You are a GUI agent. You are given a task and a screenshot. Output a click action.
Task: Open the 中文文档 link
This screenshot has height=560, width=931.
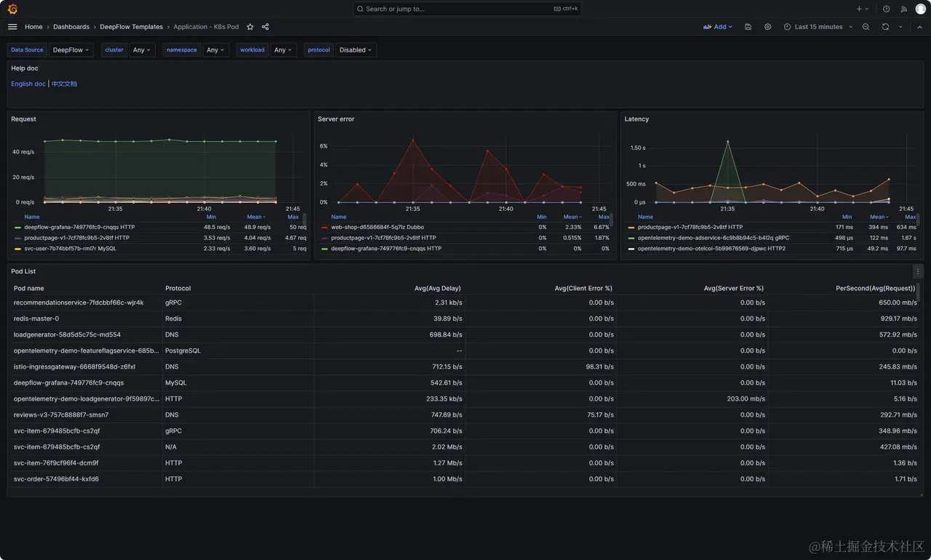tap(64, 84)
